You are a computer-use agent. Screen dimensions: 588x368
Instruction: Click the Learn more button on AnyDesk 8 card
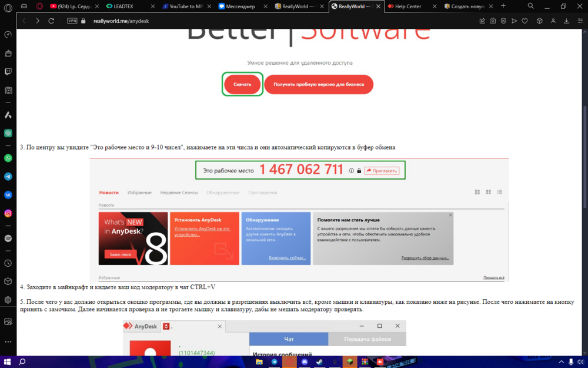point(121,254)
